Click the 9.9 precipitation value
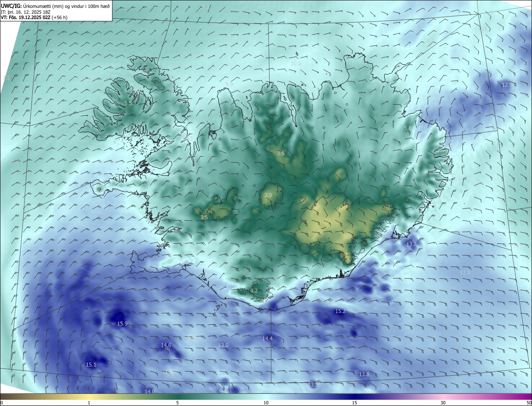This screenshot has height=406, width=532. (x=229, y=84)
